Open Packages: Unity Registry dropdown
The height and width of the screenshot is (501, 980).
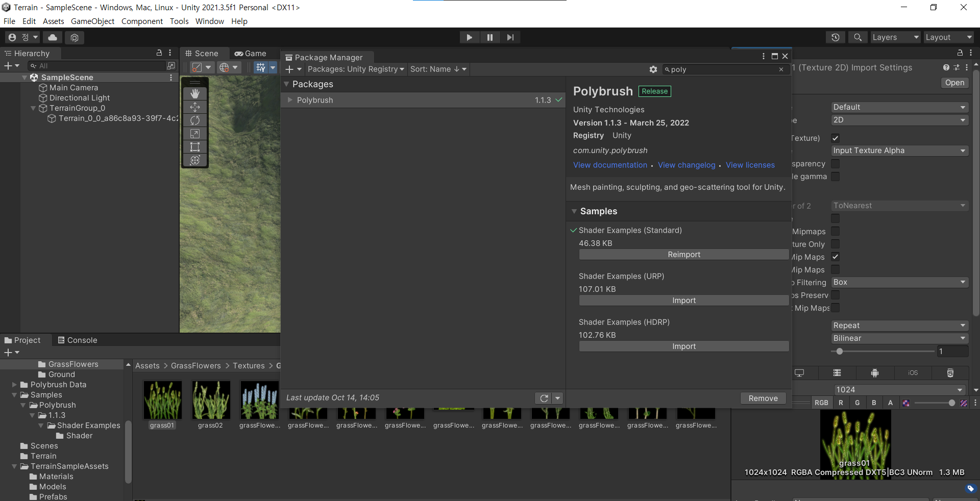pyautogui.click(x=356, y=69)
